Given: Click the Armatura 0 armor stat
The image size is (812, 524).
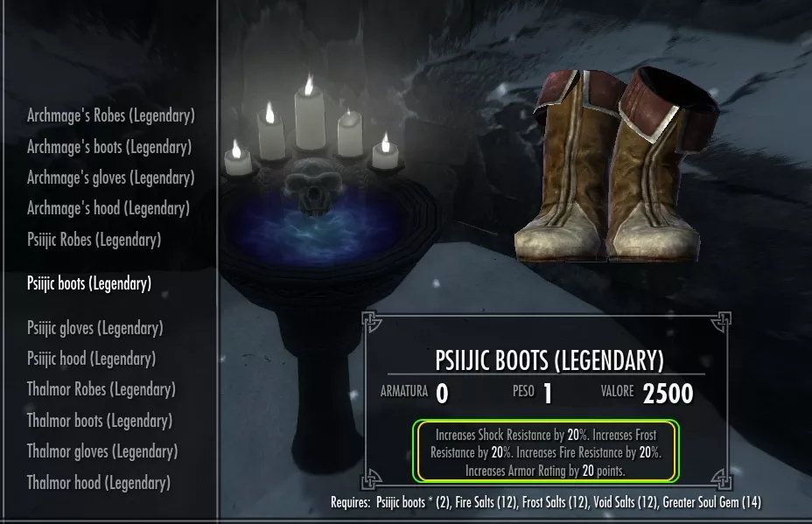Looking at the screenshot, I should tap(414, 394).
